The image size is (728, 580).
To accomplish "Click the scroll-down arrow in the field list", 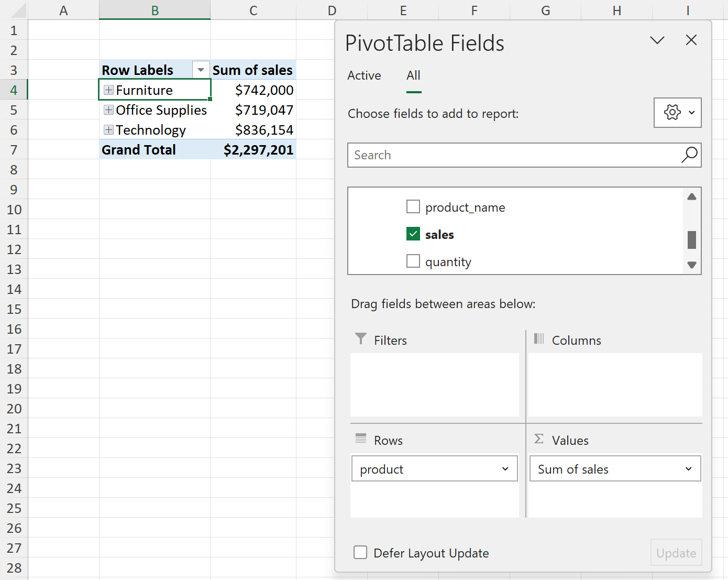I will coord(692,265).
